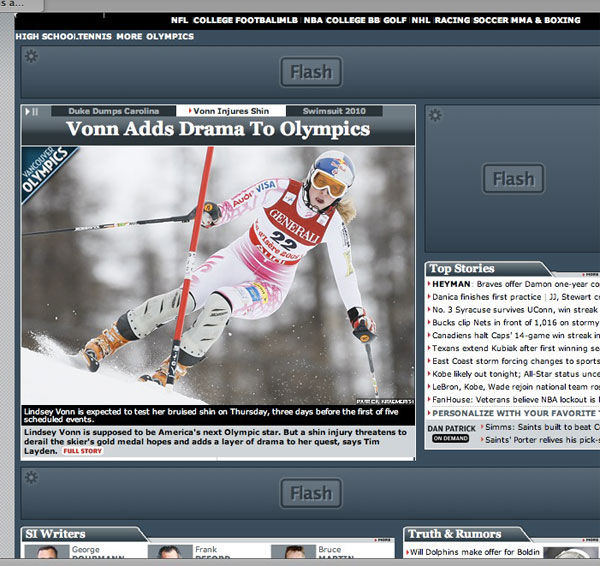
Task: Activate the Flash plugin in top banner
Action: tap(311, 72)
